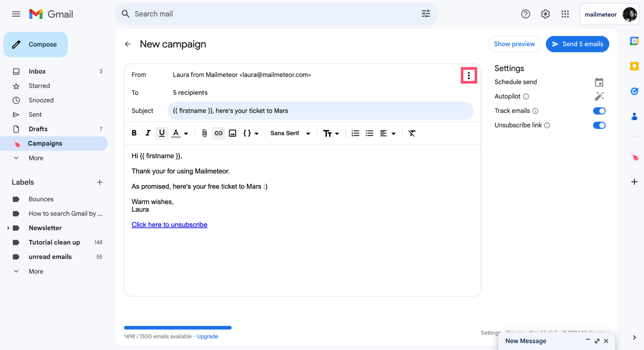Open the text size dropdown
This screenshot has height=350, width=644.
(x=331, y=133)
